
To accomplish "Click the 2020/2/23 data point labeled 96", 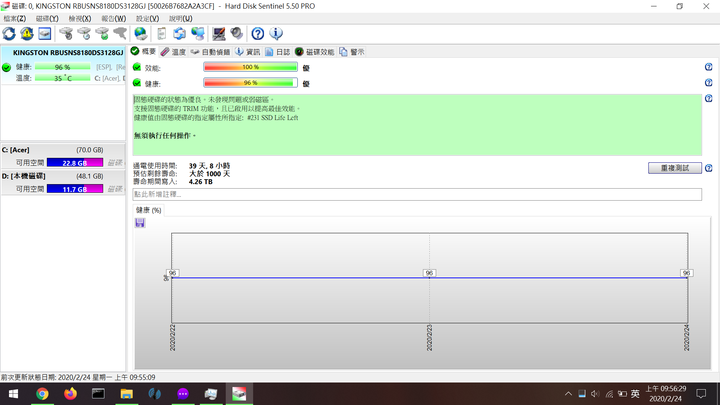I will click(429, 273).
